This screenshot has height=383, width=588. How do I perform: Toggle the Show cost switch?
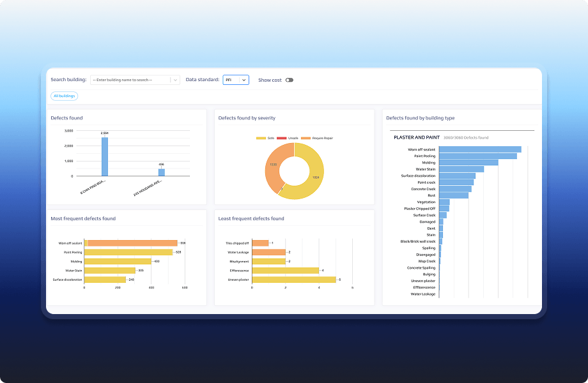(x=289, y=80)
